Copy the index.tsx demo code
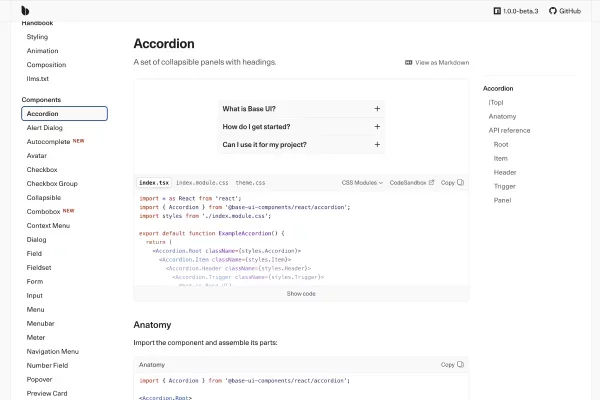This screenshot has height=400, width=600. (451, 183)
